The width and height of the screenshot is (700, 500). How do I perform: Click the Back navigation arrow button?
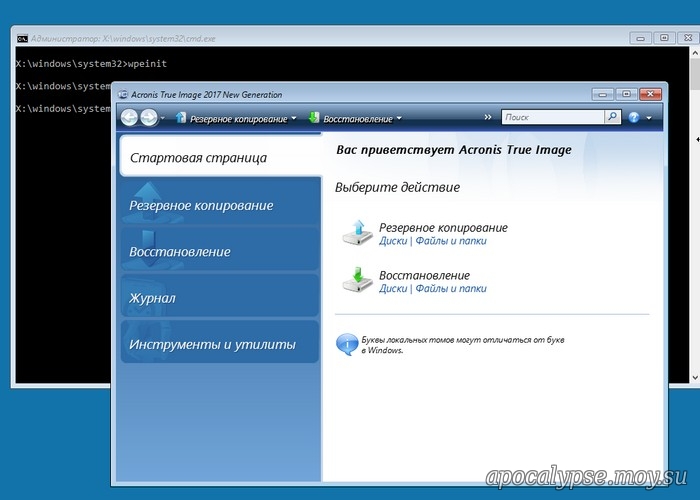130,118
